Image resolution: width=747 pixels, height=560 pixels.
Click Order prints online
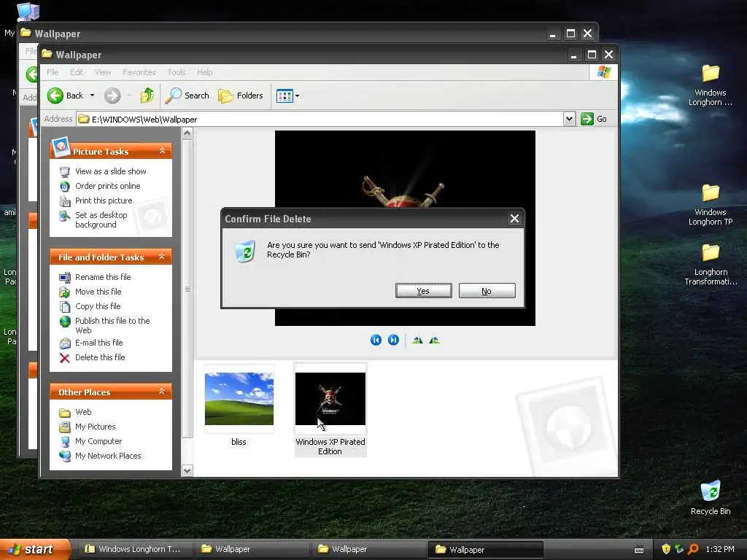coord(108,186)
